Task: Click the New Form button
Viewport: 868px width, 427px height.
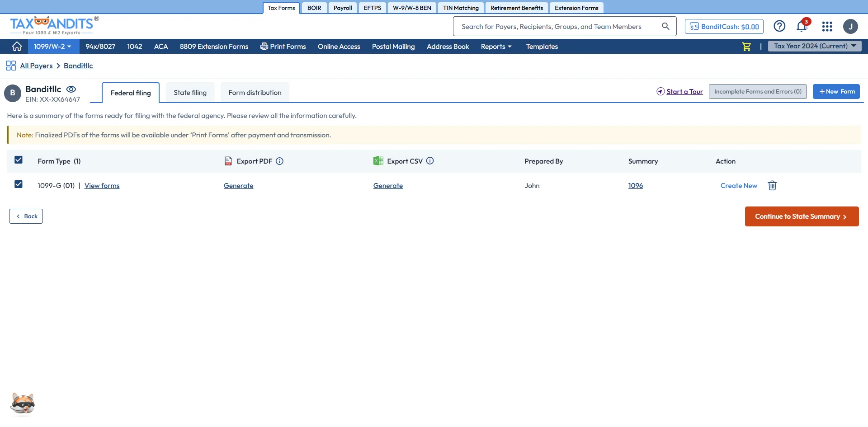Action: [836, 91]
